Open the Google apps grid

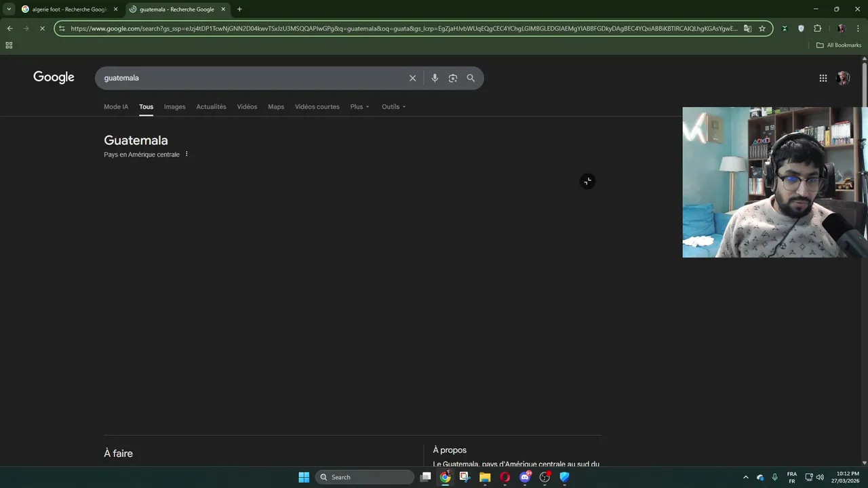pos(823,78)
